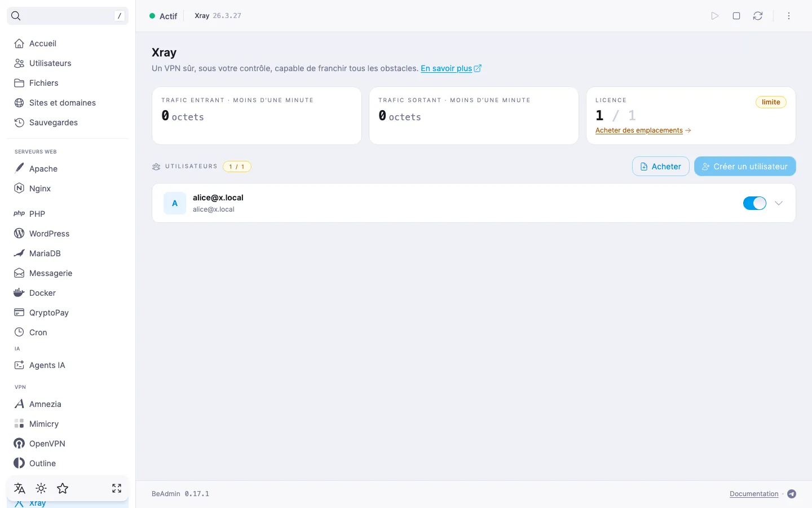Select Mimicry VPN
Image resolution: width=812 pixels, height=508 pixels.
[68, 424]
